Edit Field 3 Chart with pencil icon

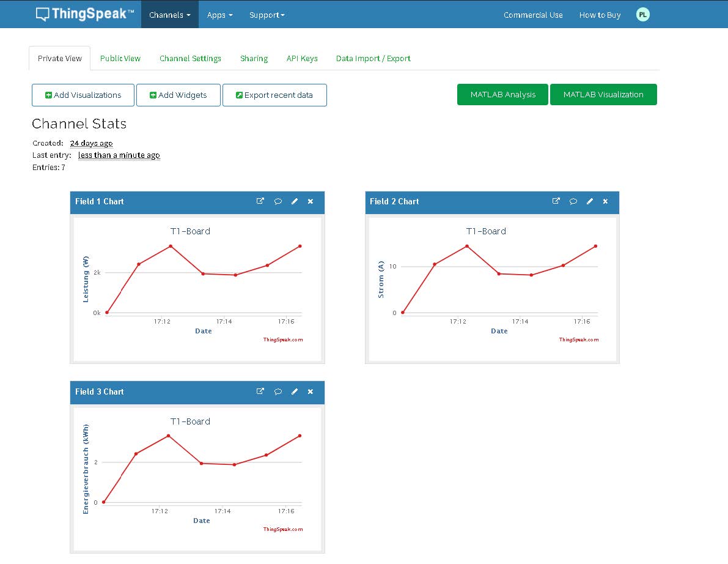[295, 391]
